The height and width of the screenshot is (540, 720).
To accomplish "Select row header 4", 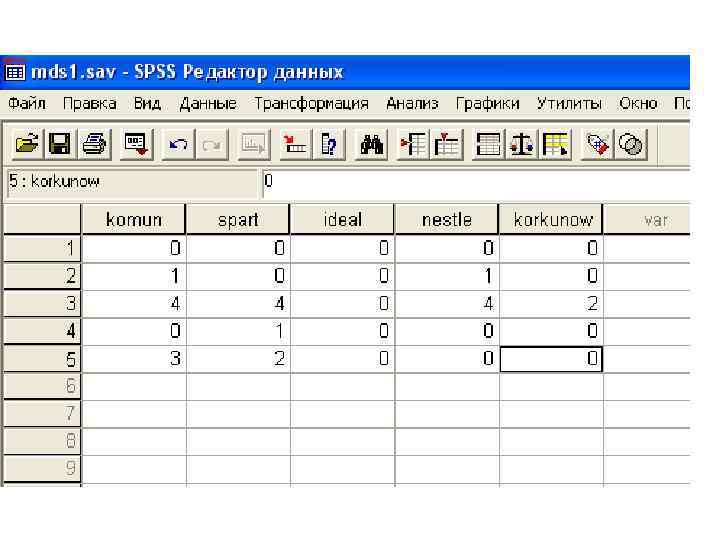I will tap(42, 331).
